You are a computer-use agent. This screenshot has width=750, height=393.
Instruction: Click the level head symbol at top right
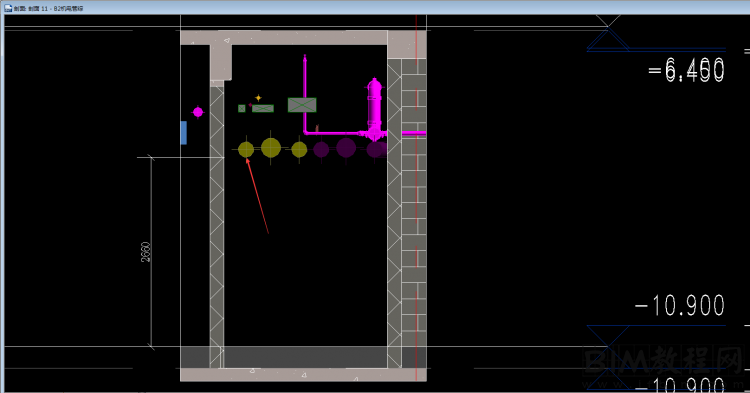(x=608, y=33)
